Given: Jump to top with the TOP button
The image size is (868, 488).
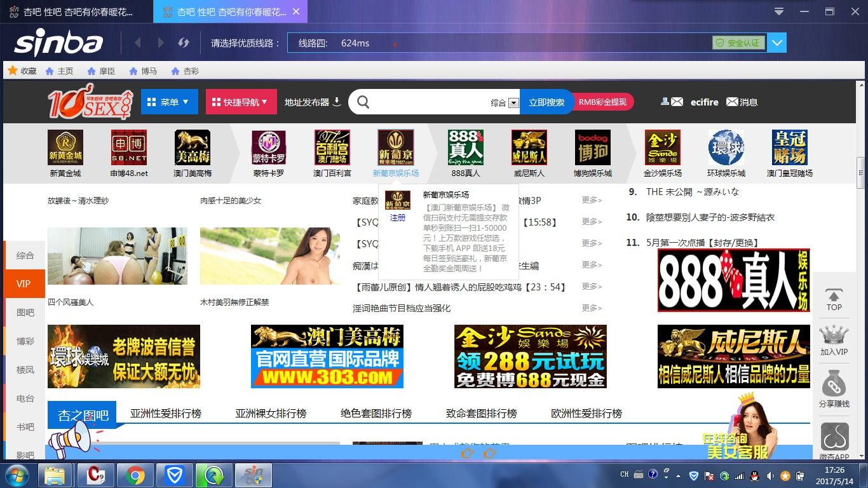Looking at the screenshot, I should 834,299.
